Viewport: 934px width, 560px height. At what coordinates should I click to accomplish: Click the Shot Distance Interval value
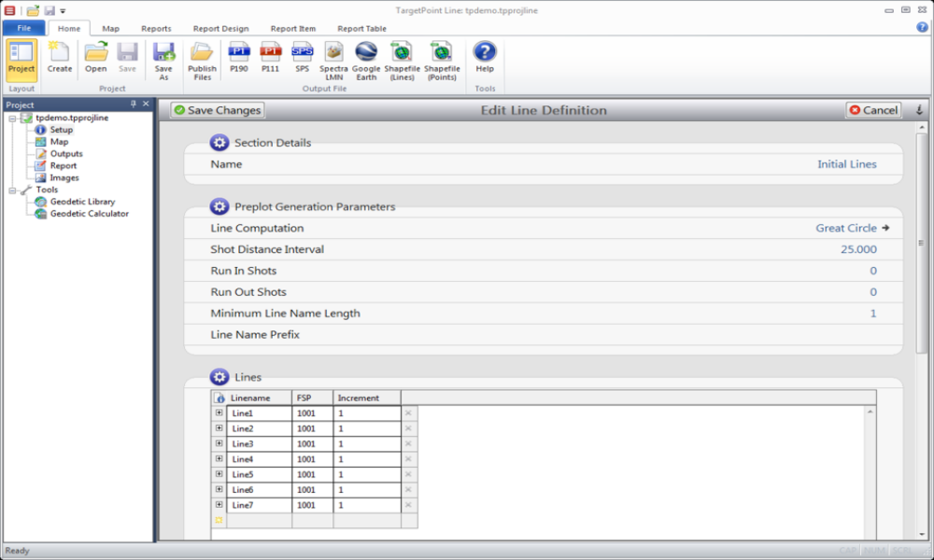pos(858,249)
